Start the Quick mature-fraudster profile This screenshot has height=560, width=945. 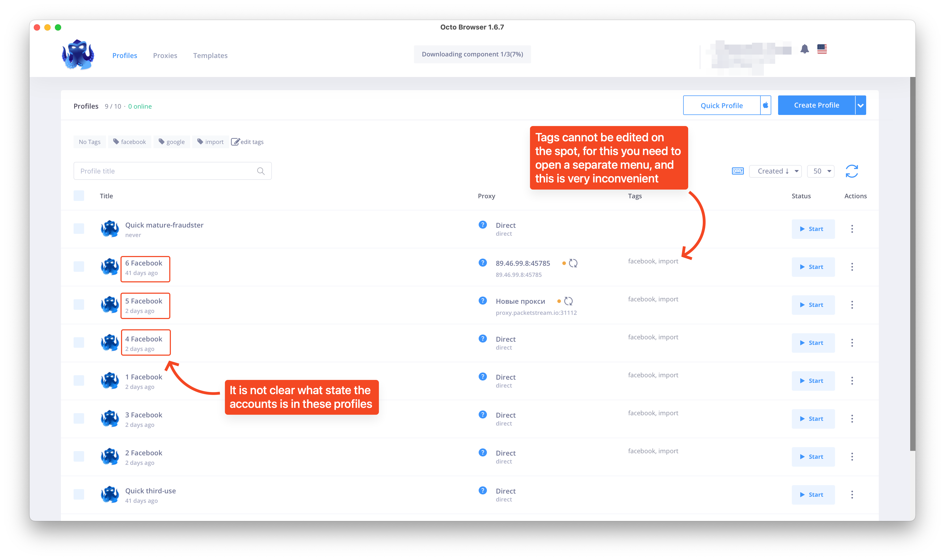[x=813, y=229]
